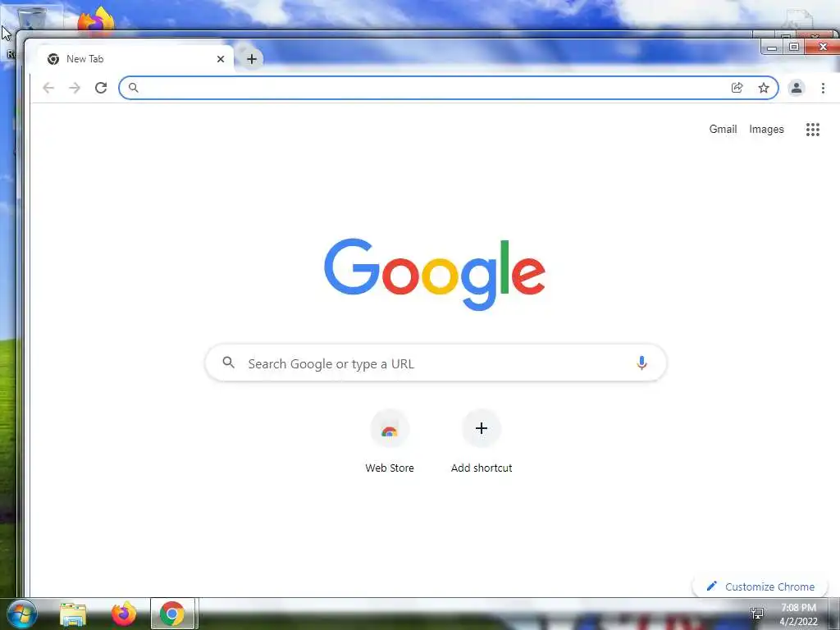The width and height of the screenshot is (840, 630).
Task: Open Chrome's three-dot menu
Action: click(x=823, y=88)
